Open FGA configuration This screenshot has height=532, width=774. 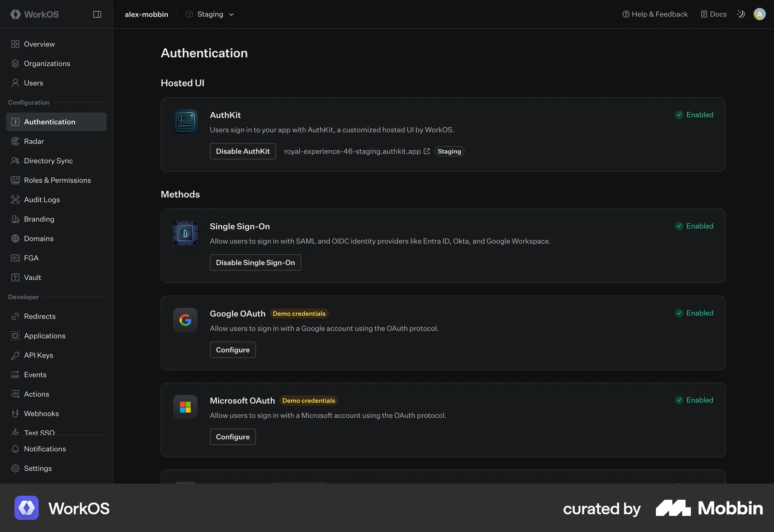[x=31, y=258]
